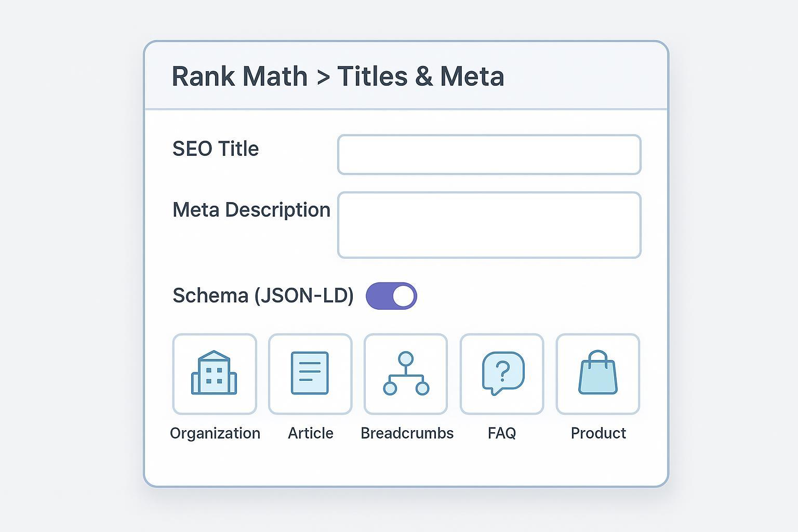Focus the Meta Description text box

tap(489, 224)
